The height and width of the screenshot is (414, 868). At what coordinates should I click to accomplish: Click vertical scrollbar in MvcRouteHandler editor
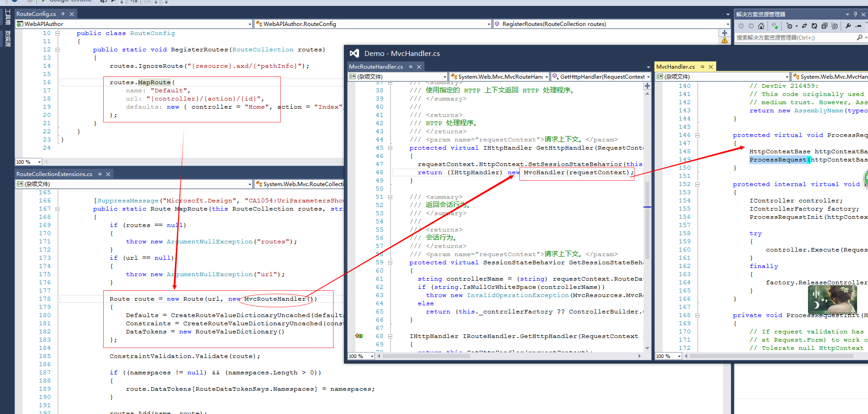tap(647, 220)
